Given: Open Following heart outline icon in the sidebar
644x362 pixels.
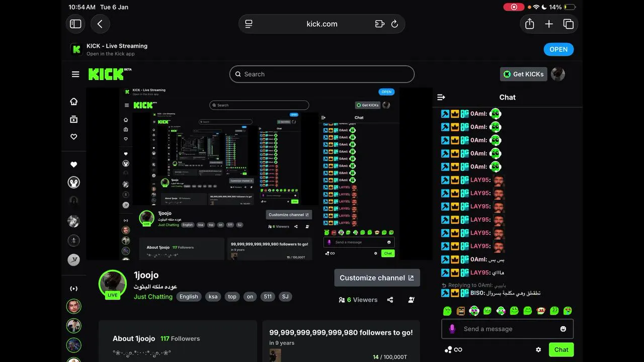Looking at the screenshot, I should click(74, 137).
